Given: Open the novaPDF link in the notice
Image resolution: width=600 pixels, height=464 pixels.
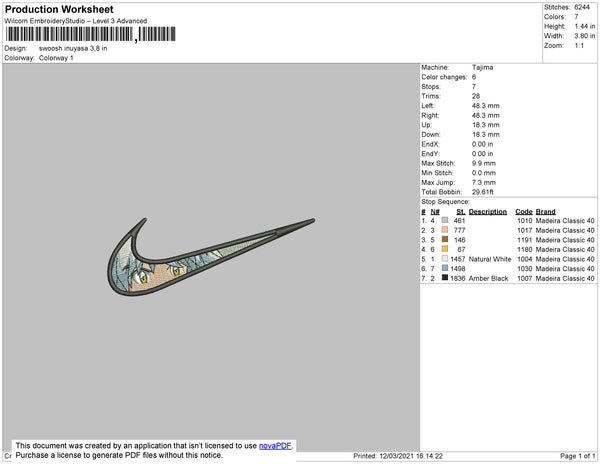Looking at the screenshot, I should coord(275,446).
